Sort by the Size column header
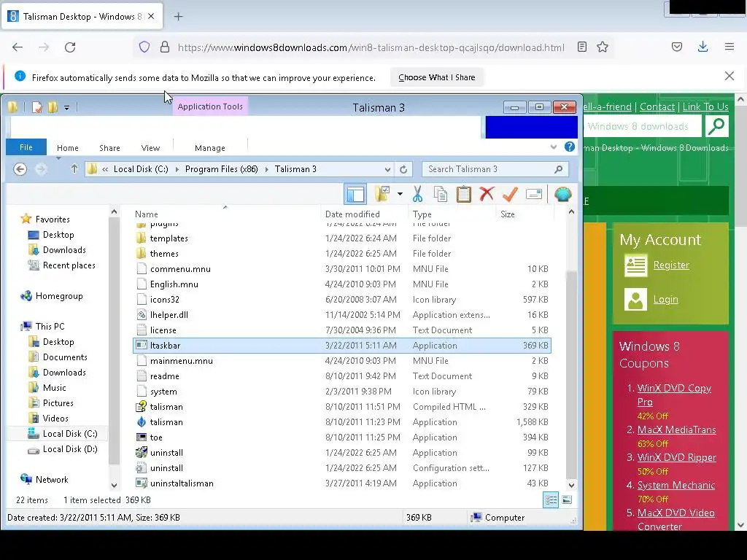Screen dimensions: 747x560 coord(508,214)
